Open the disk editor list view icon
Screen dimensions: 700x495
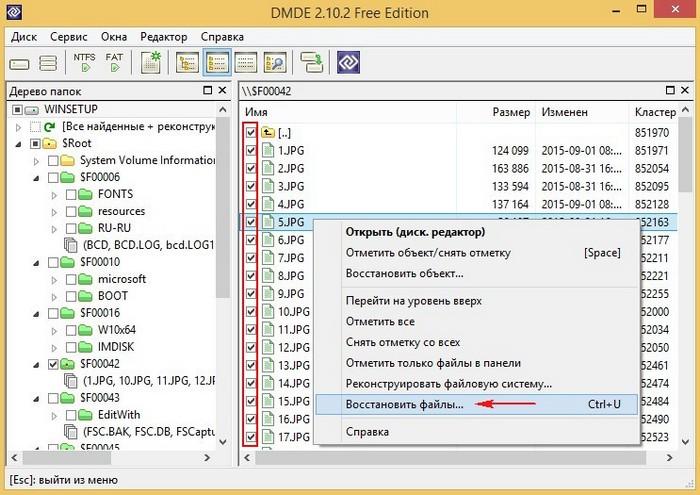pyautogui.click(x=246, y=62)
